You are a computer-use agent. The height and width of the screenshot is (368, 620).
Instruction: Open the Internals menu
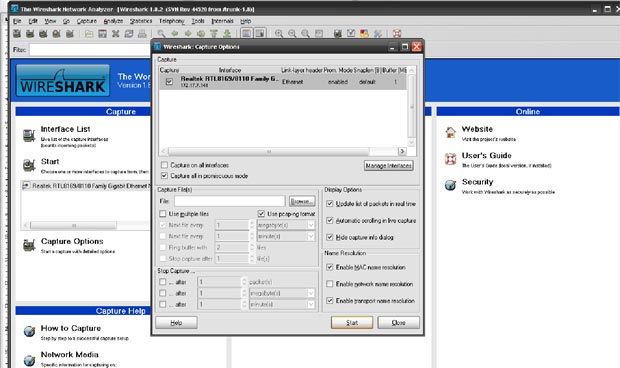222,21
